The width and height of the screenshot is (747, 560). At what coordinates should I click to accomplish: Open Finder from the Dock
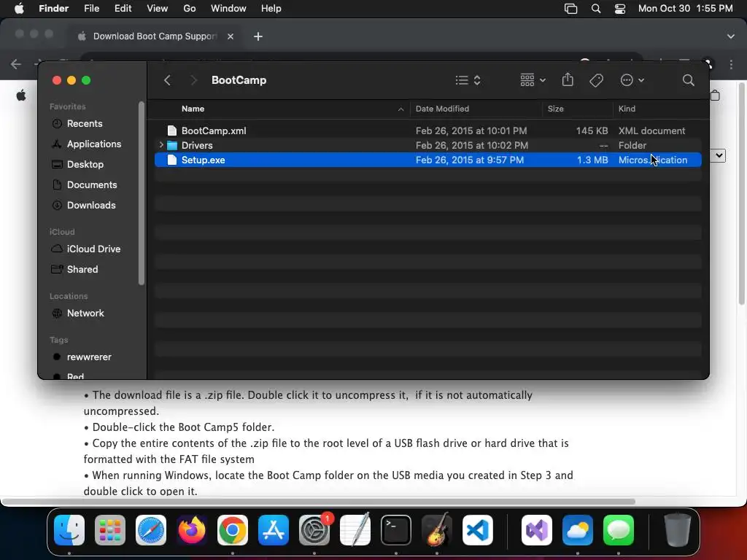(x=69, y=530)
